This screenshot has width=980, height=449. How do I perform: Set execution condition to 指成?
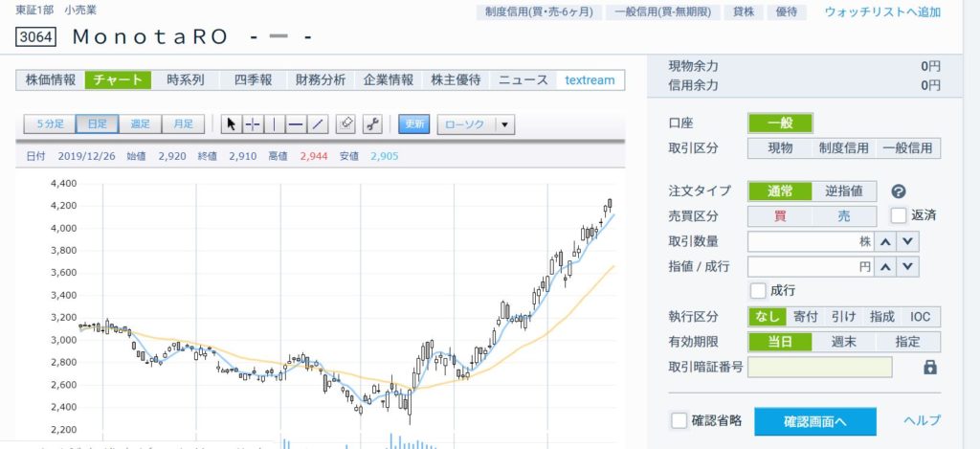click(x=881, y=317)
